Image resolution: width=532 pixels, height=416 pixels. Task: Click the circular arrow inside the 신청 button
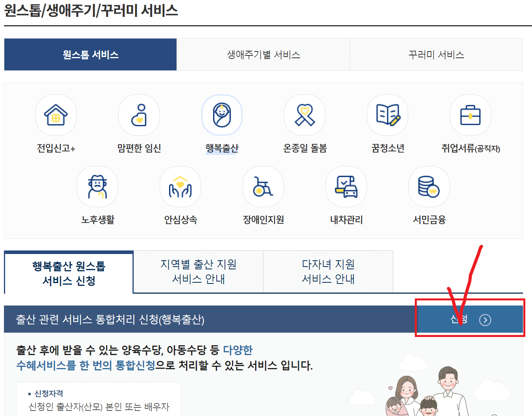pyautogui.click(x=486, y=320)
